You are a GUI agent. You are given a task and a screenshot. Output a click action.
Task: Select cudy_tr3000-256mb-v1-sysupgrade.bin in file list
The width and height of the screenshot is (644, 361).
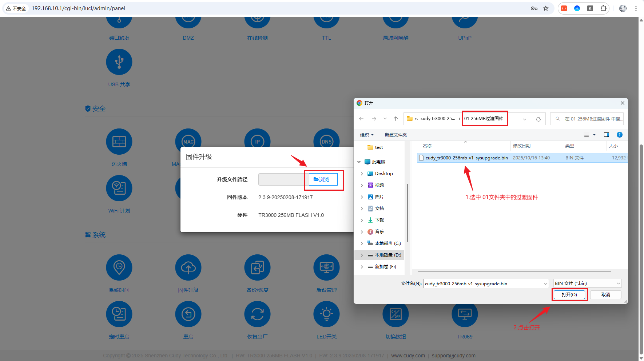coord(466,158)
